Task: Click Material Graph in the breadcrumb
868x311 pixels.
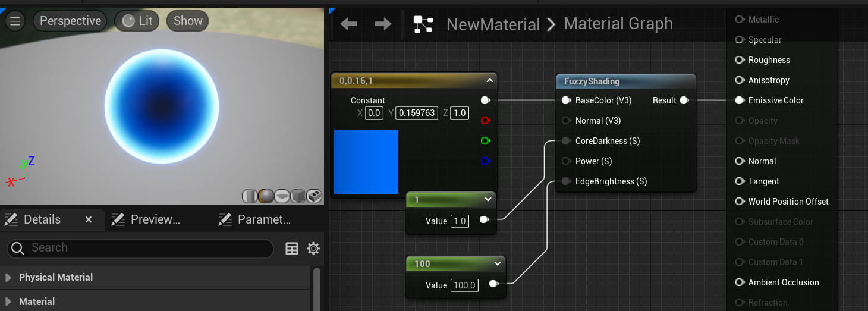Action: pos(618,24)
